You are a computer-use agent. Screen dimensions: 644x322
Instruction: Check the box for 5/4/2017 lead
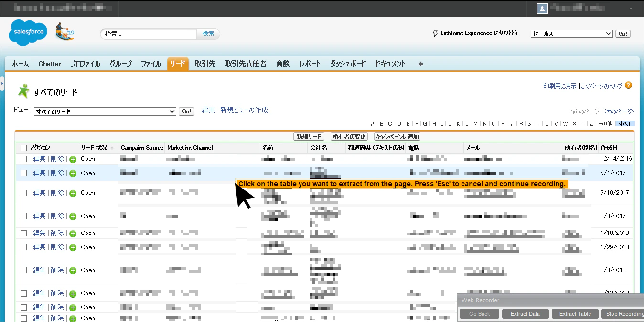(x=24, y=173)
